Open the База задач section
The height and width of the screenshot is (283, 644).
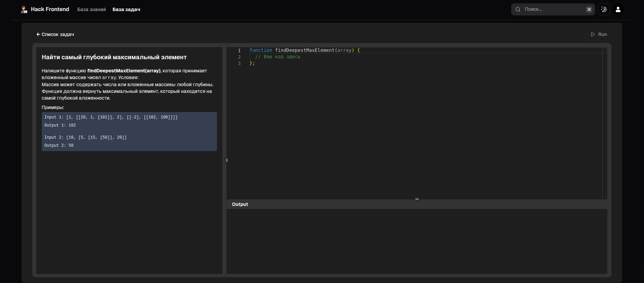click(126, 9)
